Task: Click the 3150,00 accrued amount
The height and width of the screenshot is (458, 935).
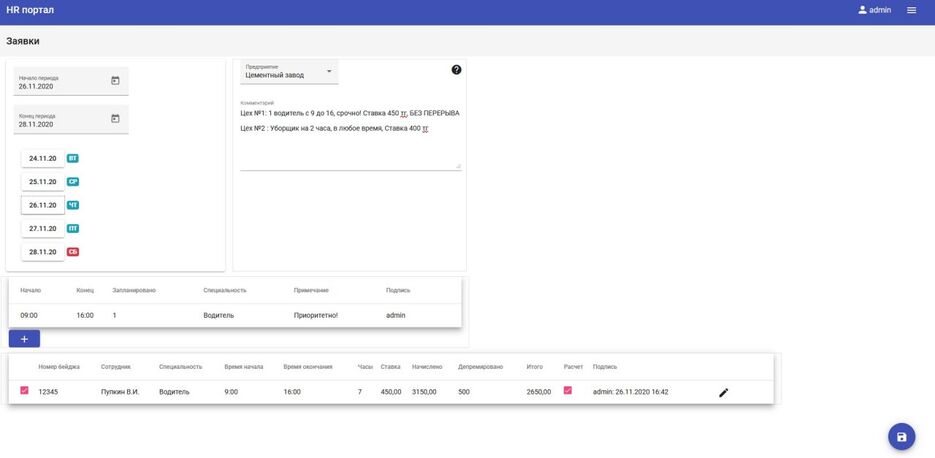Action: [424, 392]
